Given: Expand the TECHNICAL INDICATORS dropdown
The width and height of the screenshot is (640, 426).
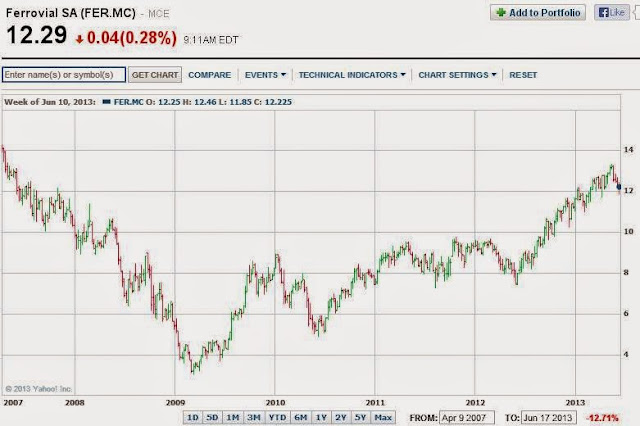Looking at the screenshot, I should [x=352, y=75].
